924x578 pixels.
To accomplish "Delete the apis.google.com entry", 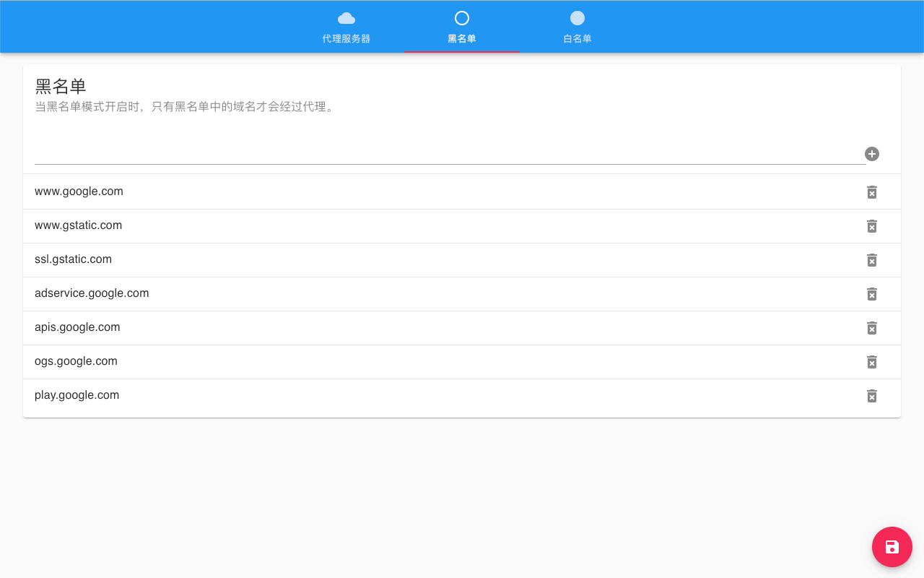I will click(871, 328).
